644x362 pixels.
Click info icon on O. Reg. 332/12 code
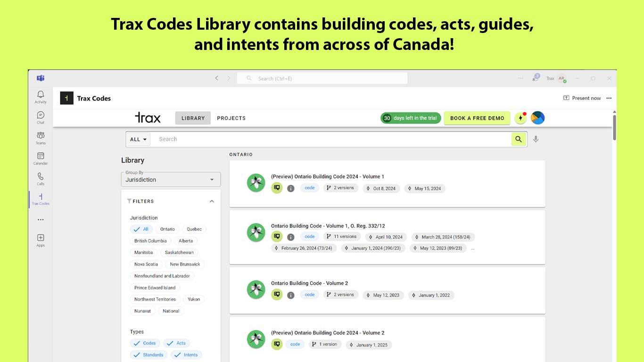291,237
